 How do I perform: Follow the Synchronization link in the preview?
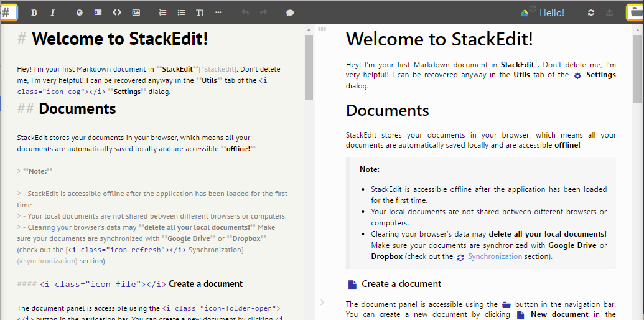[495, 256]
